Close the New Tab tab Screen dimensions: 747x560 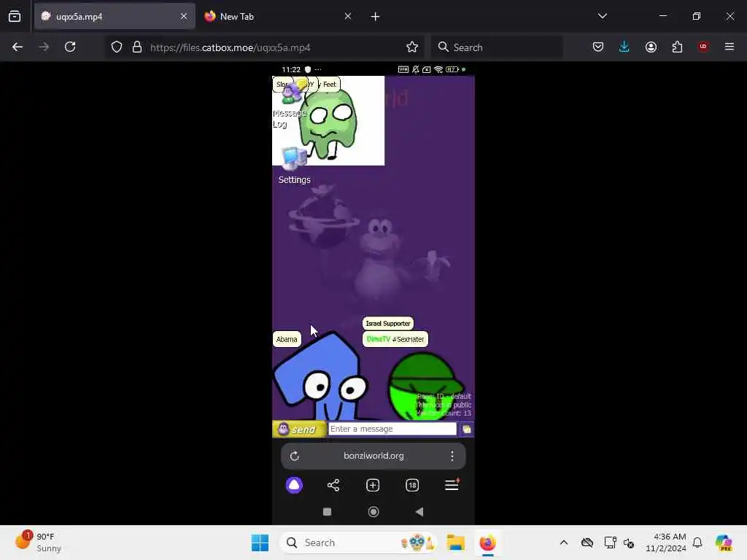[x=348, y=17]
